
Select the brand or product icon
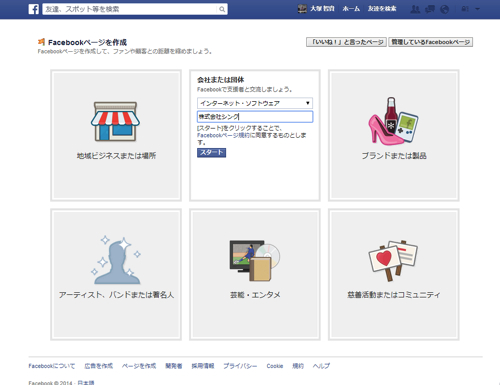tap(393, 121)
